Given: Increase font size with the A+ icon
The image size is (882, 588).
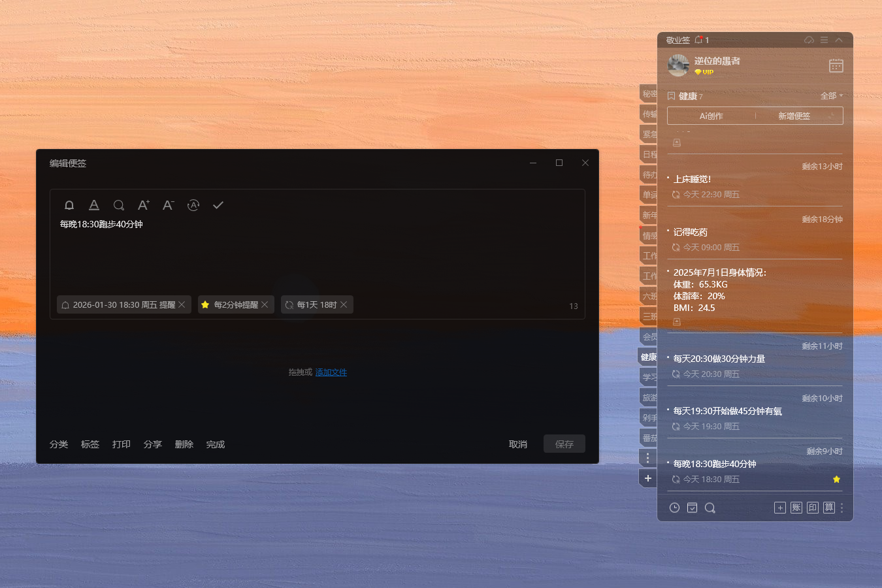Looking at the screenshot, I should tap(143, 204).
